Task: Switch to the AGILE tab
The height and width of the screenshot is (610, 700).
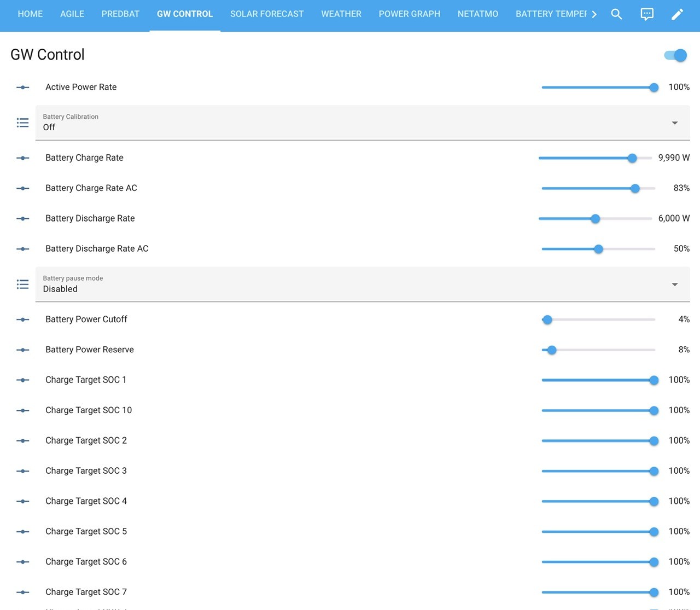Action: [x=72, y=14]
